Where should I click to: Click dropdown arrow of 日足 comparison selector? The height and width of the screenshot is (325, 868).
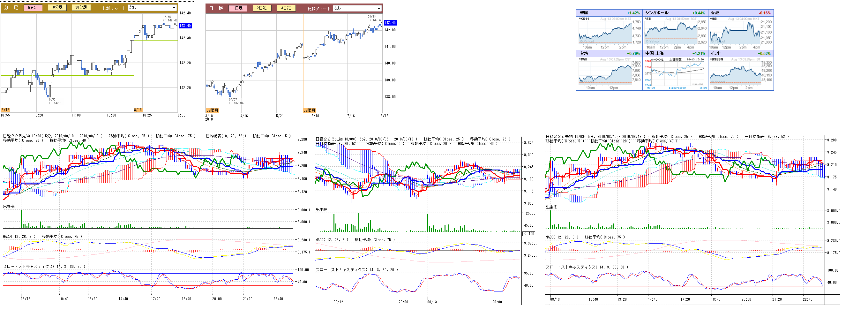pyautogui.click(x=379, y=8)
